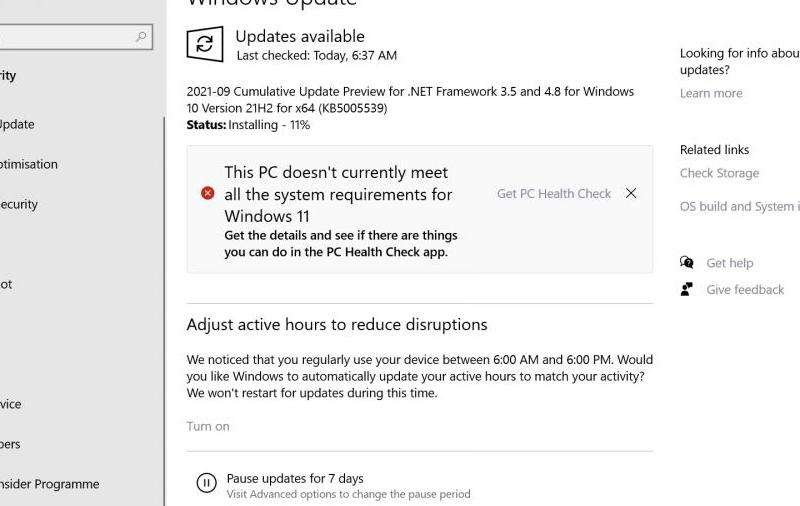Viewport: 800px width, 506px height.
Task: Select Pause updates for 7 days
Action: point(295,478)
